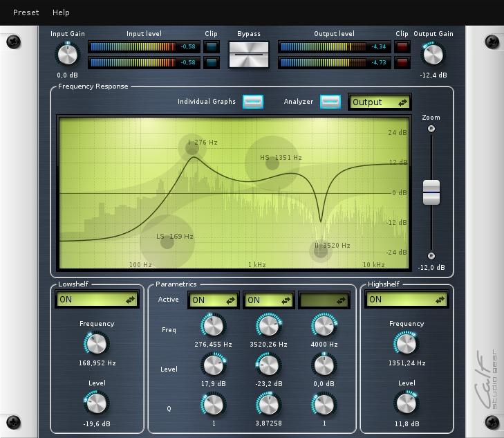Click the 4000 Hz Freq knob
The image size is (504, 438).
pos(324,325)
